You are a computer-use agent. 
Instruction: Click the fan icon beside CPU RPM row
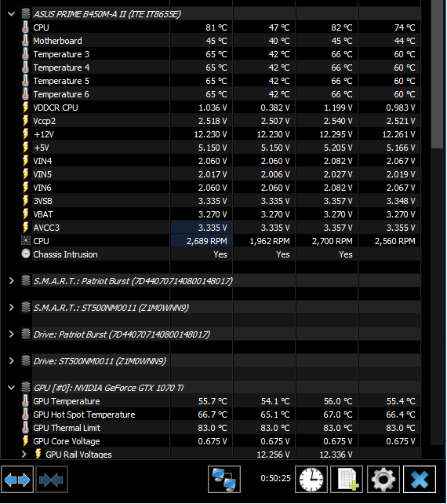[26, 241]
